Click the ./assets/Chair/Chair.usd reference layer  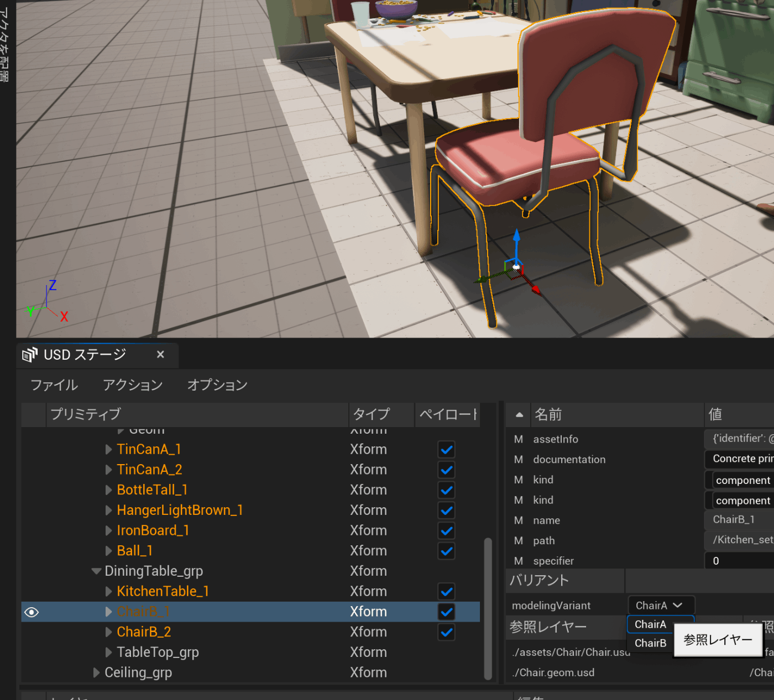pyautogui.click(x=571, y=652)
